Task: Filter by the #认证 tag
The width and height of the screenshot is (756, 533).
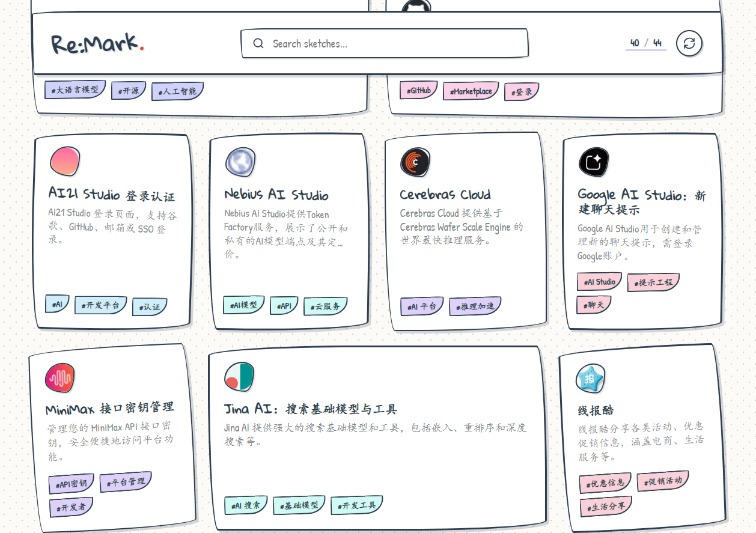Action: [x=150, y=306]
